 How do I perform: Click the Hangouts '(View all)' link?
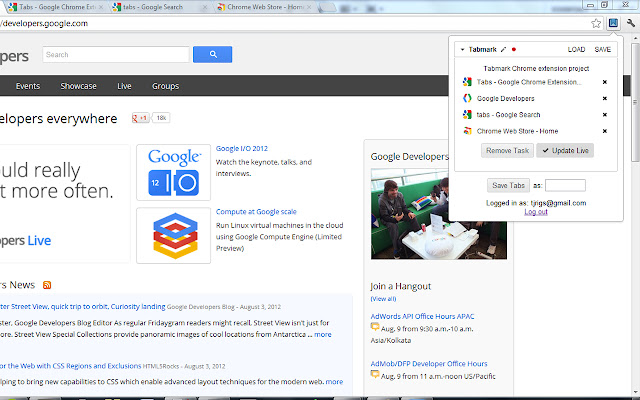[383, 299]
